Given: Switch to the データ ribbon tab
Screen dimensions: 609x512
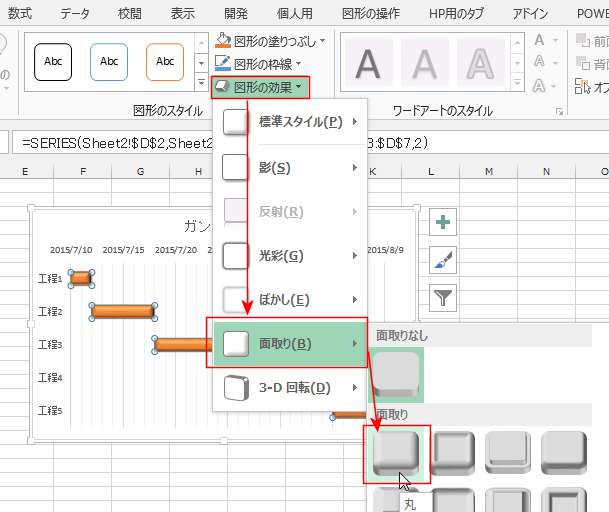Looking at the screenshot, I should 74,14.
